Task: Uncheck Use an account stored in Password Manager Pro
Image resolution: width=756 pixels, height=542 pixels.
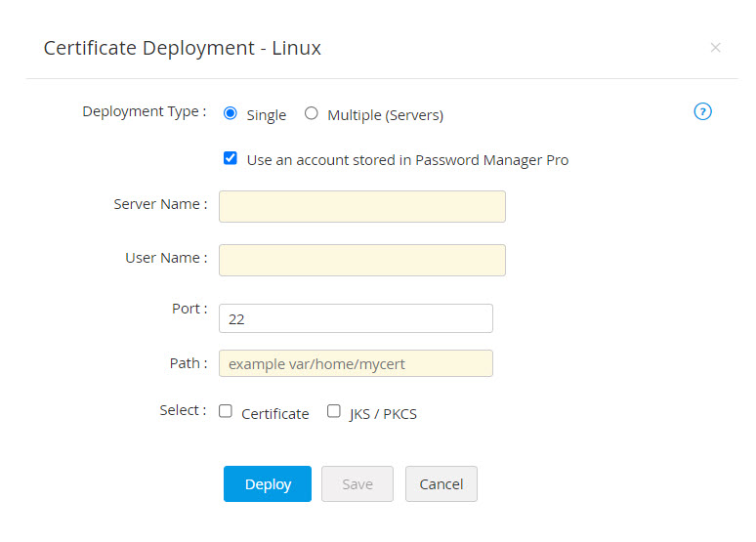Action: click(x=231, y=158)
